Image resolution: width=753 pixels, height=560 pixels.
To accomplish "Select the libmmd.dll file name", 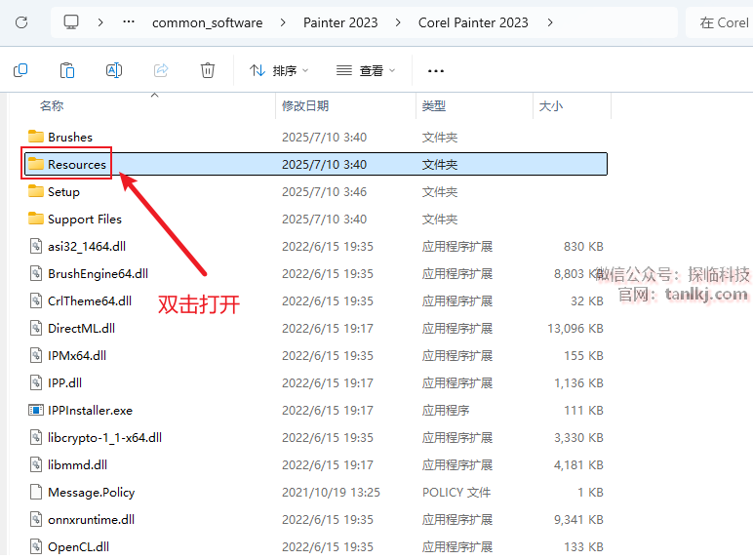I will (x=77, y=465).
